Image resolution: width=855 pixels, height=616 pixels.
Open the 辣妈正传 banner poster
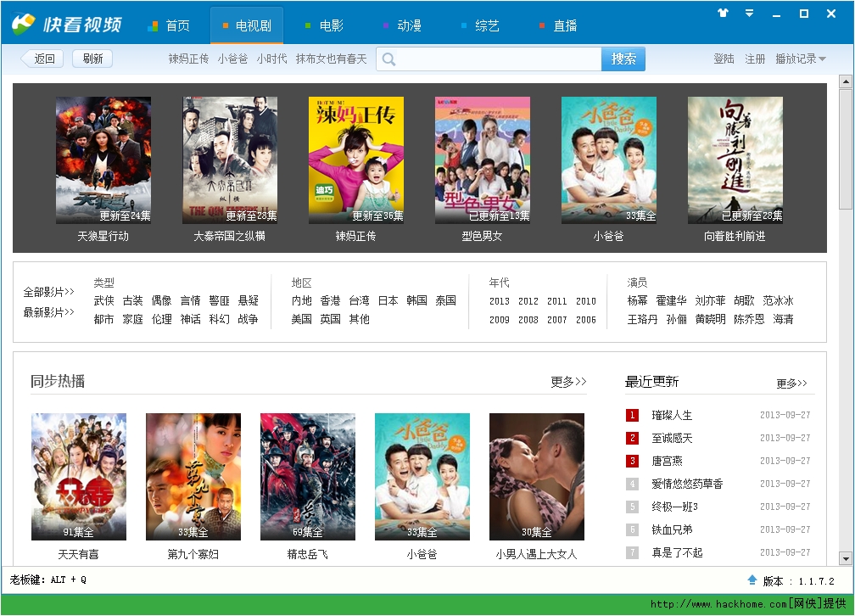[x=356, y=160]
